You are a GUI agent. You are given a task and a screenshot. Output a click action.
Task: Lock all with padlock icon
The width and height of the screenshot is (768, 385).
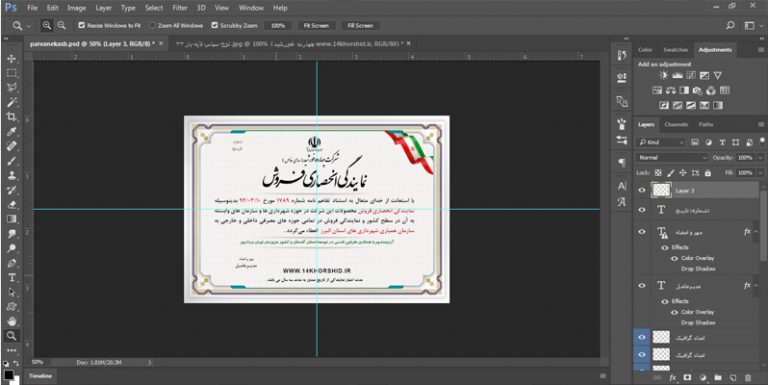[707, 173]
